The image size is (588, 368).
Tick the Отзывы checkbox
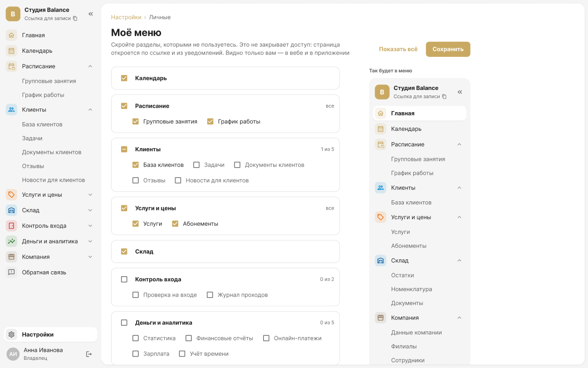(x=136, y=180)
